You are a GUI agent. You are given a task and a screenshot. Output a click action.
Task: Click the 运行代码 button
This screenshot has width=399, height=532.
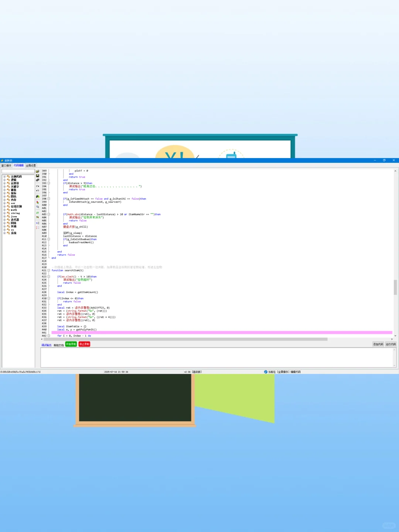pos(391,344)
